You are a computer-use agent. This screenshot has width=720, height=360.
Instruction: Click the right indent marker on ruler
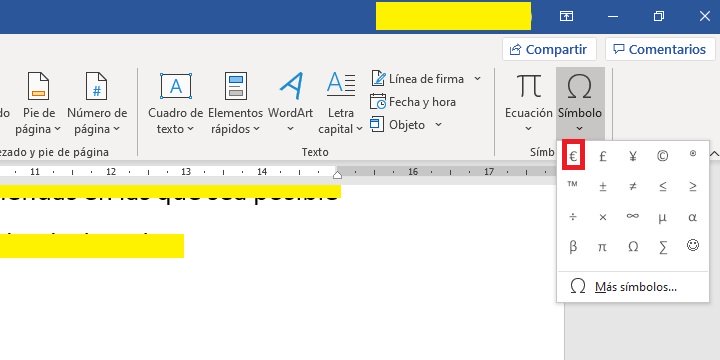(338, 175)
